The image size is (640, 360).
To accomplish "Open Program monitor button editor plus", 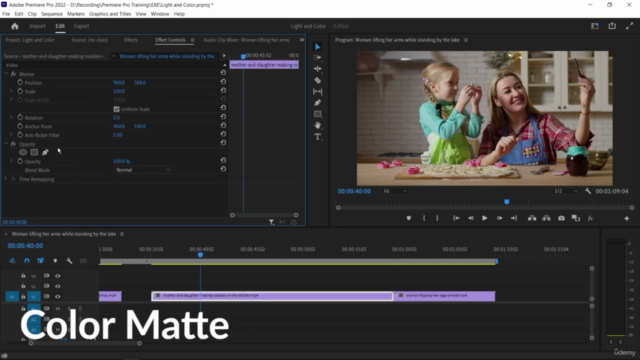I will coord(627,218).
